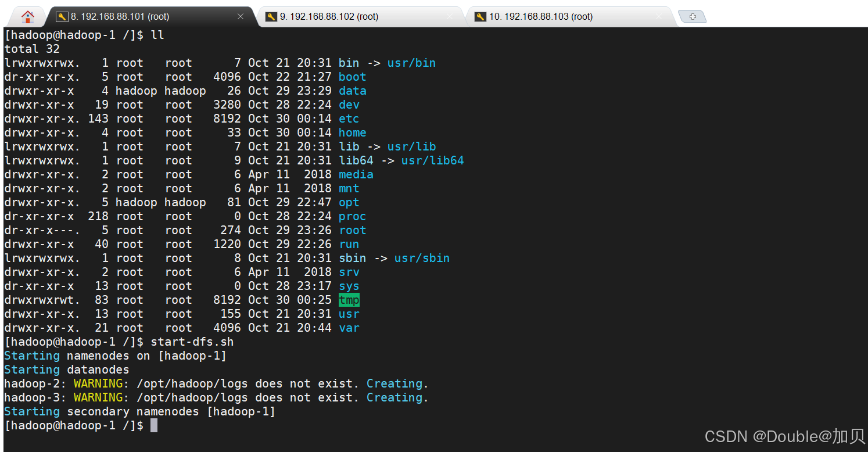
Task: Click the 'sbin' symlink name
Action: tap(353, 258)
